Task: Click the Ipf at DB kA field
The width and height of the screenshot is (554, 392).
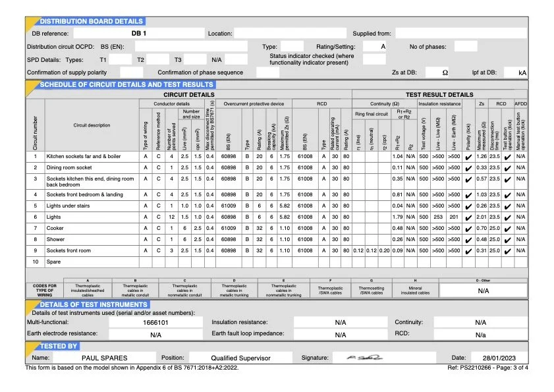Action: pyautogui.click(x=516, y=72)
